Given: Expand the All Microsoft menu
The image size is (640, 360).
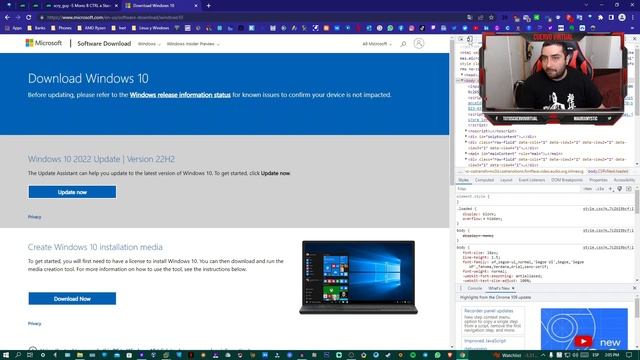Looking at the screenshot, I should click(x=377, y=44).
